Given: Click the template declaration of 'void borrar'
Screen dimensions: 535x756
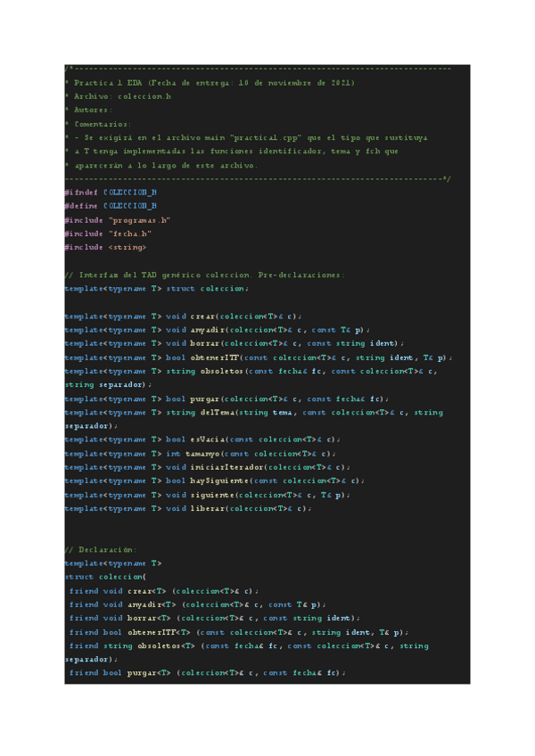Looking at the screenshot, I should coord(235,343).
